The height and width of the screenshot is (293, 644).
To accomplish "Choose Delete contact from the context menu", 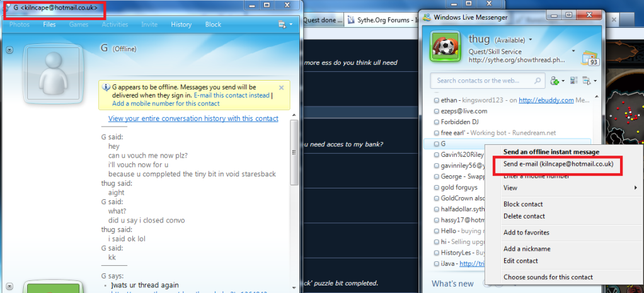I will [524, 216].
